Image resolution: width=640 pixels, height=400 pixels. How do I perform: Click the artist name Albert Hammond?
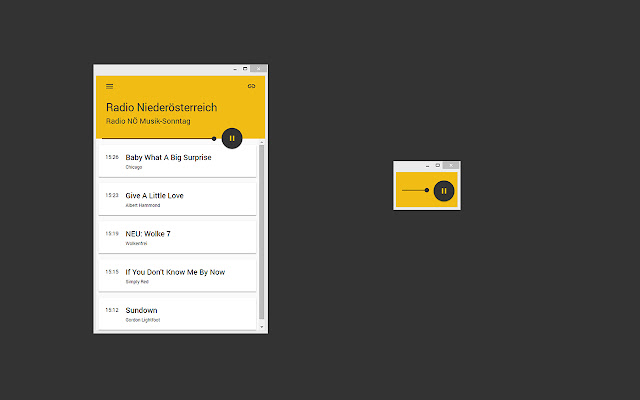click(143, 205)
